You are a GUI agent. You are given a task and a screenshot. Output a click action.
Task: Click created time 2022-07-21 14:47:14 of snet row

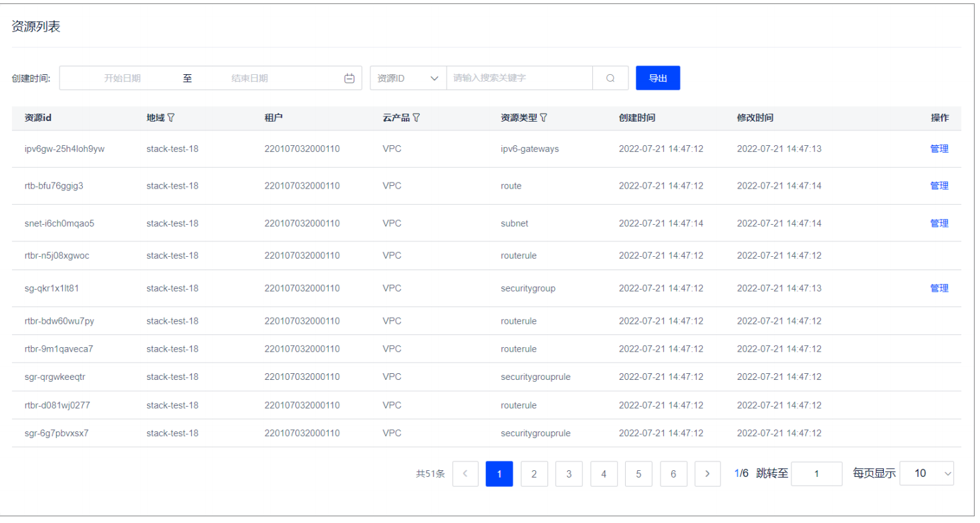coord(661,223)
